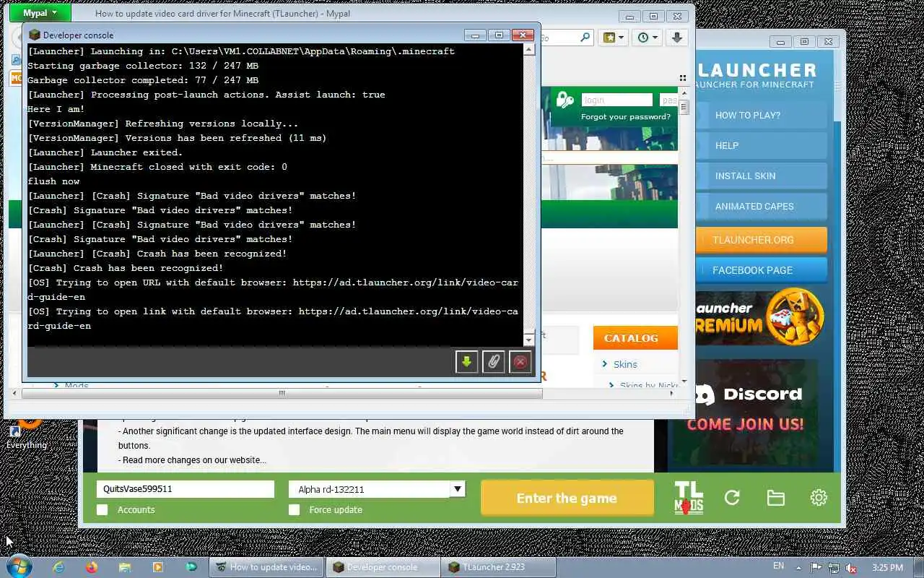This screenshot has height=578, width=924.
Task: Launch Internet Explorer from the taskbar
Action: point(59,567)
